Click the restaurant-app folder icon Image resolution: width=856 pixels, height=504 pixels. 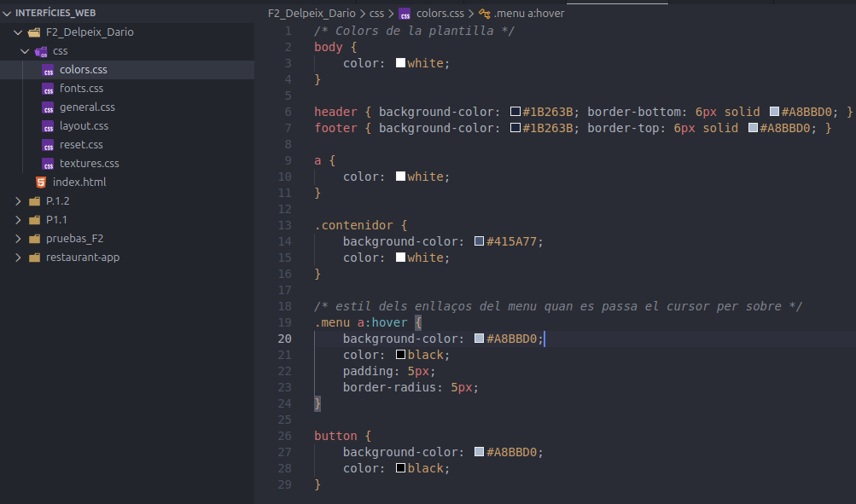[34, 258]
